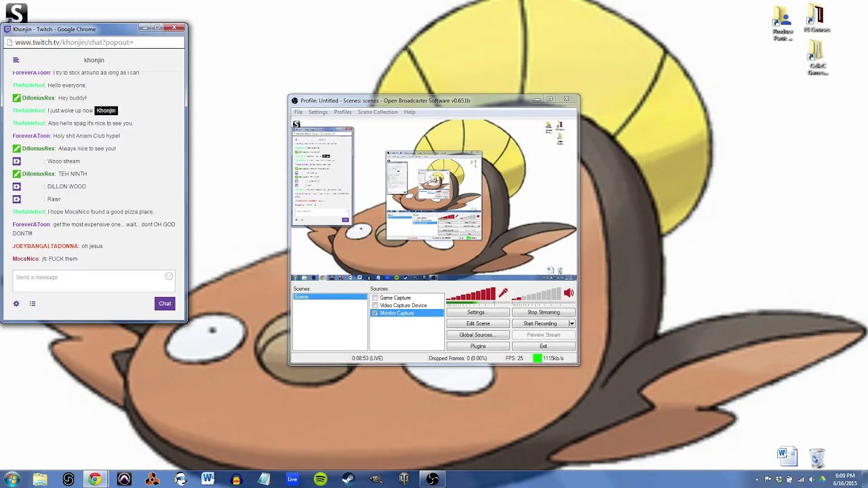Open Twitch chat settings gear
The image size is (868, 488).
[x=16, y=304]
